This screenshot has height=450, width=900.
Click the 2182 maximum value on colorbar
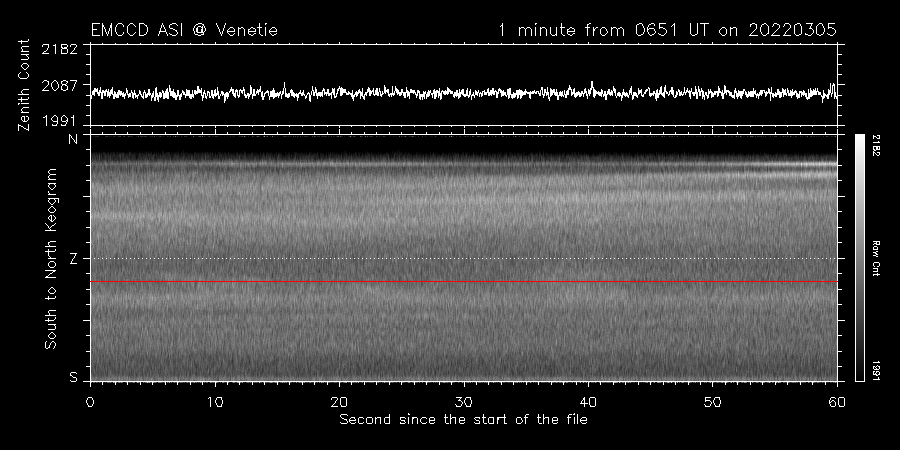875,145
